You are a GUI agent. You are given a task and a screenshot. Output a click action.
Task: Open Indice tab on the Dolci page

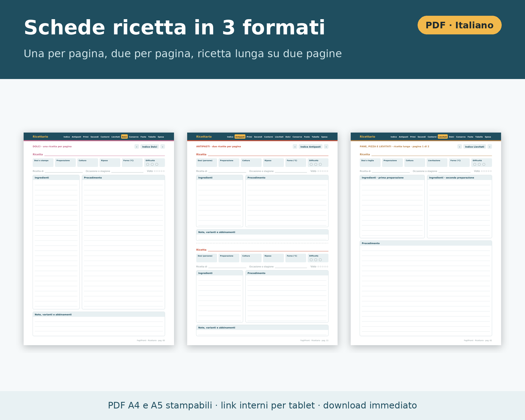67,137
